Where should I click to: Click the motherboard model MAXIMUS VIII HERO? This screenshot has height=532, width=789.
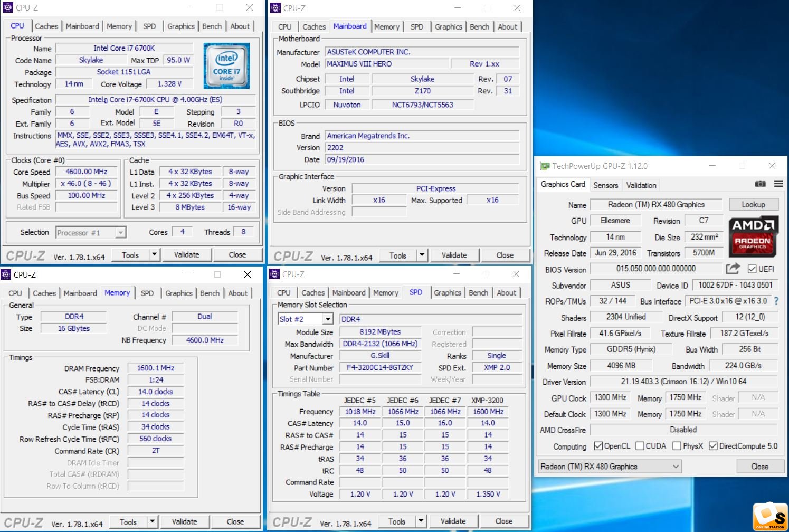click(x=387, y=64)
